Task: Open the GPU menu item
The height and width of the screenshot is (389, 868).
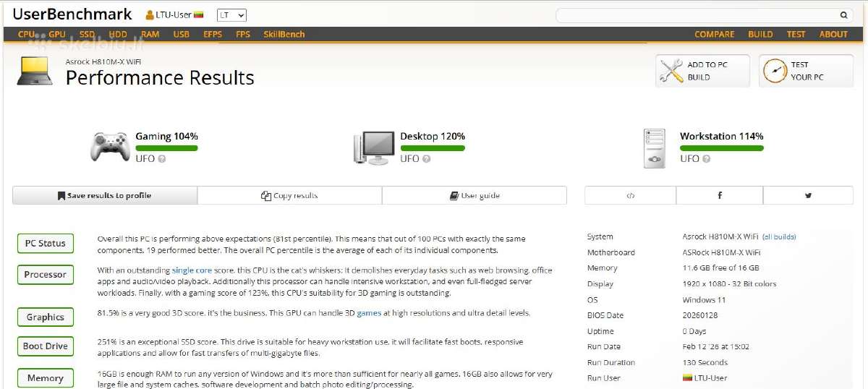Action: pyautogui.click(x=57, y=34)
